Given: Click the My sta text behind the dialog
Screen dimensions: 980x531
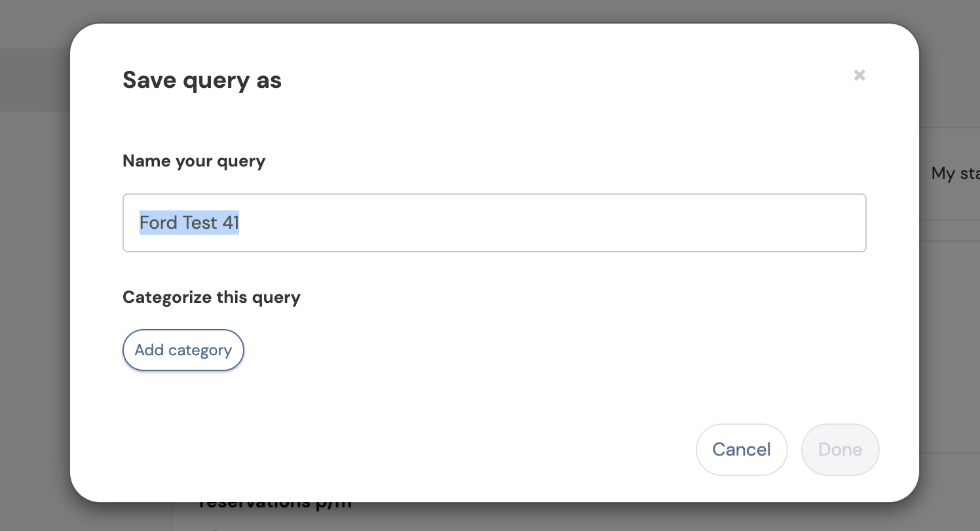Looking at the screenshot, I should 955,174.
